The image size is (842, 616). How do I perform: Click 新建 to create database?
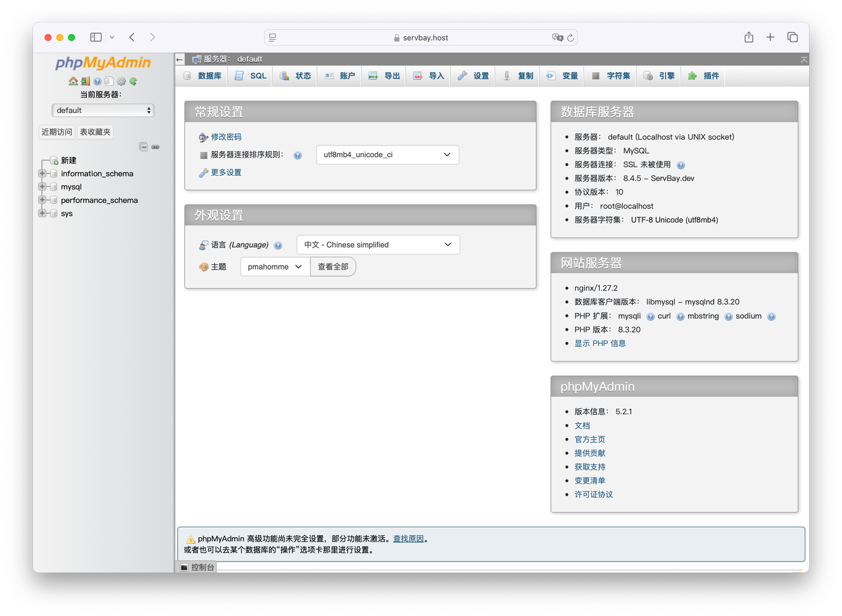pyautogui.click(x=69, y=160)
